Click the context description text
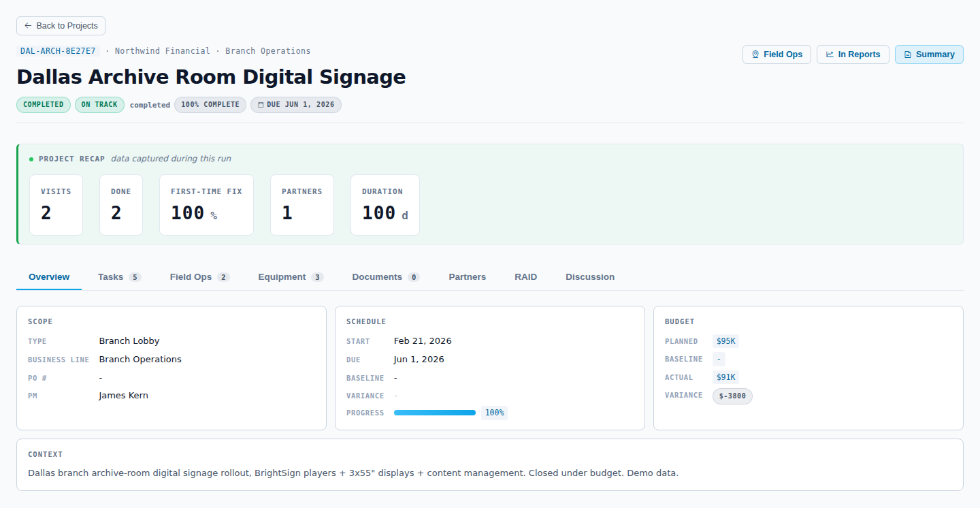The width and height of the screenshot is (980, 508). pos(353,473)
